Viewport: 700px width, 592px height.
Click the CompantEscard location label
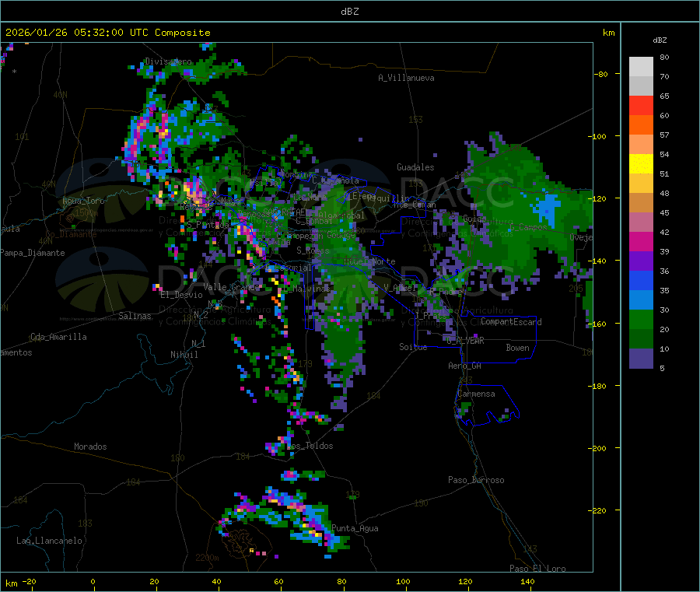click(x=511, y=322)
